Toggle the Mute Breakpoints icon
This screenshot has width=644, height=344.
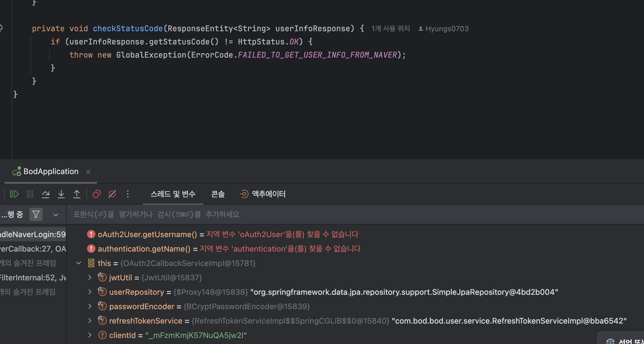112,194
